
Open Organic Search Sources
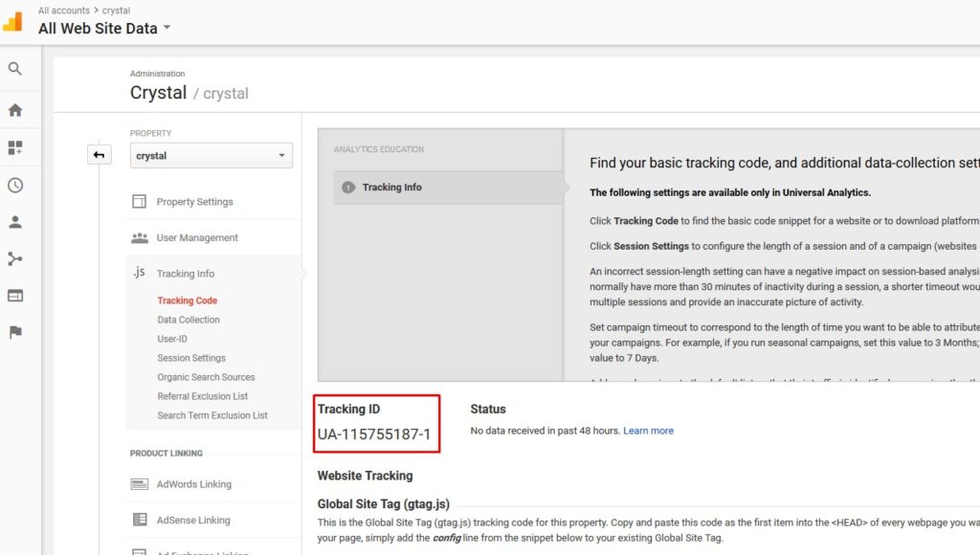coord(206,378)
